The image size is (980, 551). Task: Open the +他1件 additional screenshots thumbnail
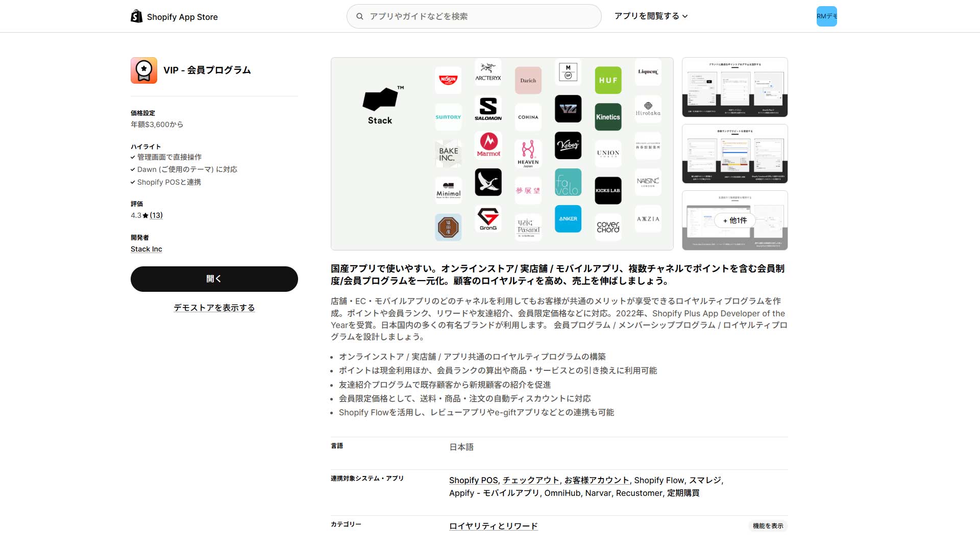click(734, 220)
